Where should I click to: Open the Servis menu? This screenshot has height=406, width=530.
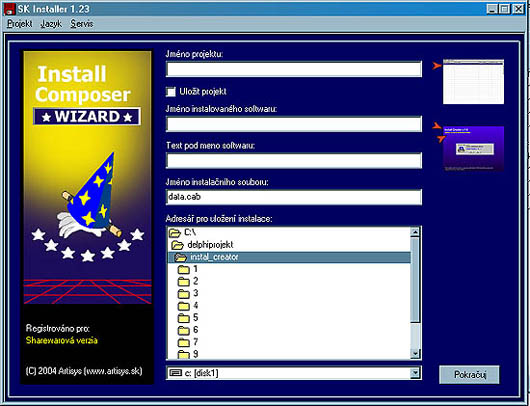pos(81,24)
